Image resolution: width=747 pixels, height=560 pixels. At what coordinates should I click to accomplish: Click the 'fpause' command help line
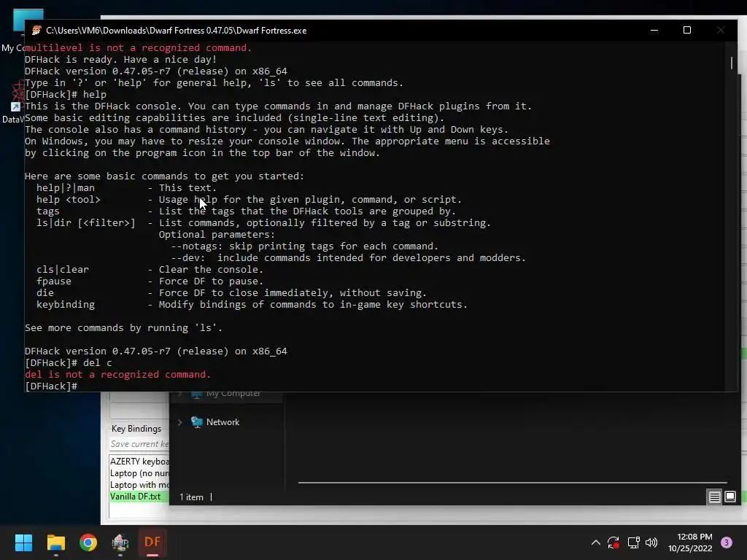coord(150,281)
